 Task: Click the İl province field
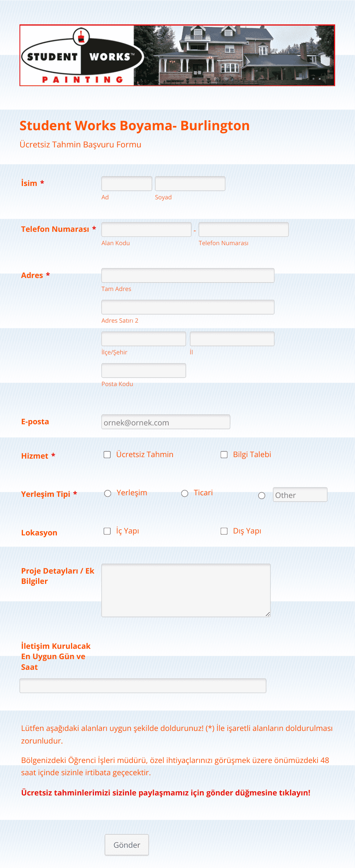coord(232,339)
